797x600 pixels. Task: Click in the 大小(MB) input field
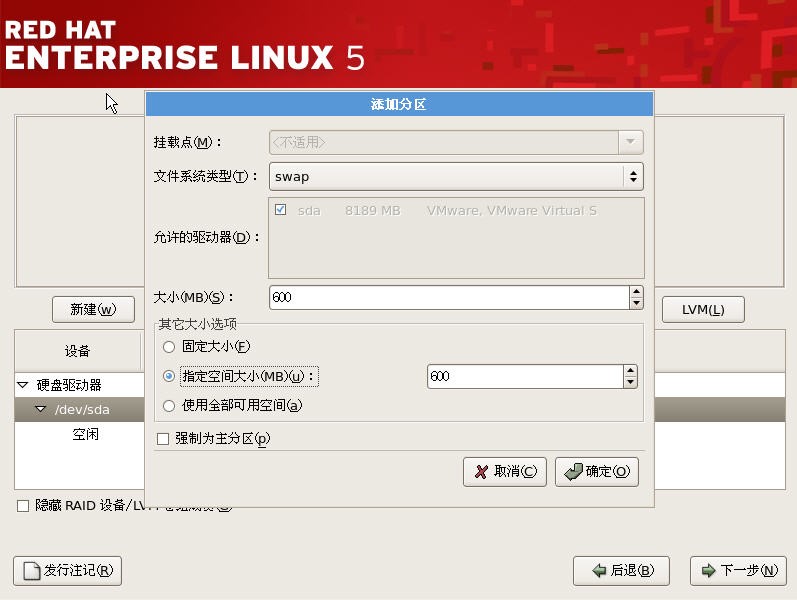[x=448, y=298]
